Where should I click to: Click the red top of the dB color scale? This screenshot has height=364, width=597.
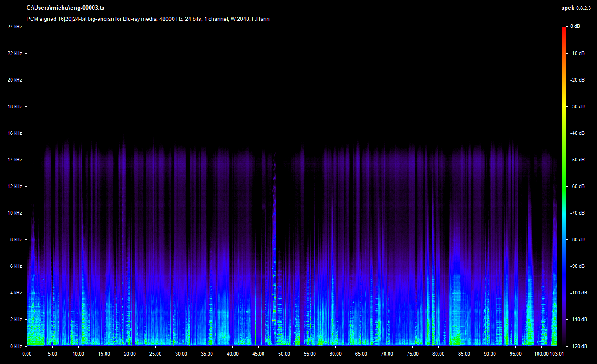pos(564,29)
